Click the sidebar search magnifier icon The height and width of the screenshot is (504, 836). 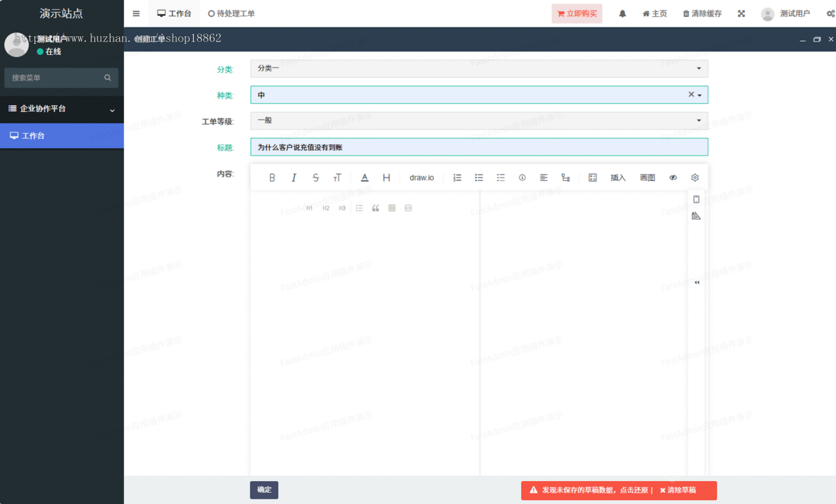click(x=107, y=78)
